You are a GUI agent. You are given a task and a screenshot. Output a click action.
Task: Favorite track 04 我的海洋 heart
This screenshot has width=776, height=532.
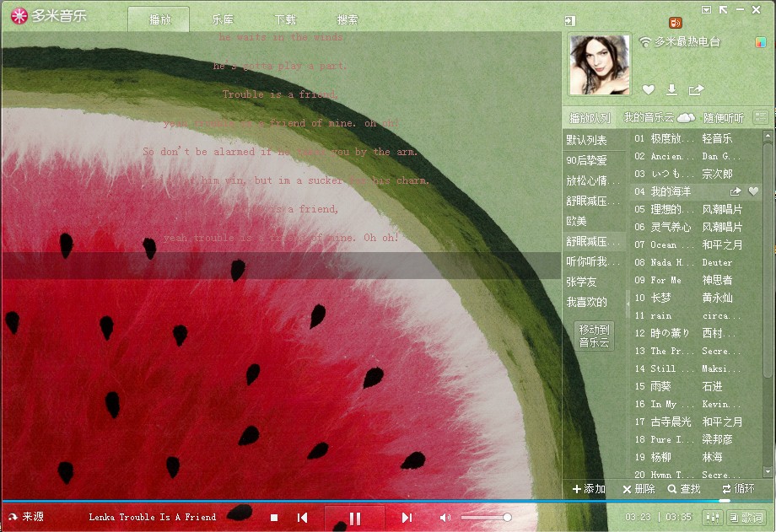click(x=754, y=191)
